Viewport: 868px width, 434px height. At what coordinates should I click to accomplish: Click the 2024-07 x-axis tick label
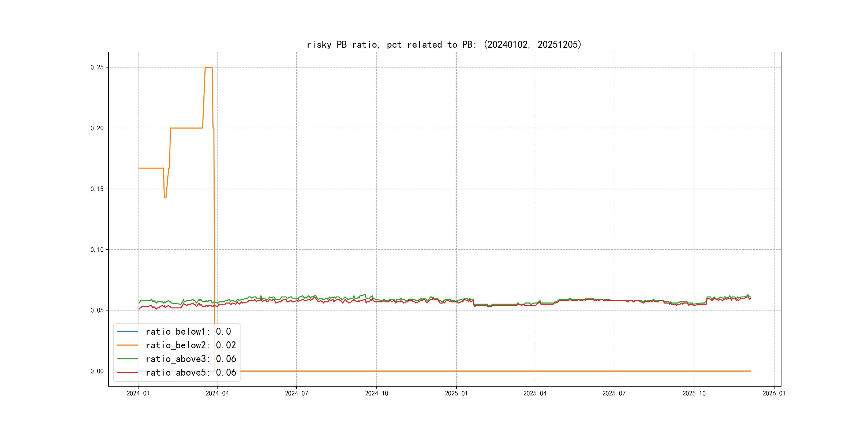[297, 393]
